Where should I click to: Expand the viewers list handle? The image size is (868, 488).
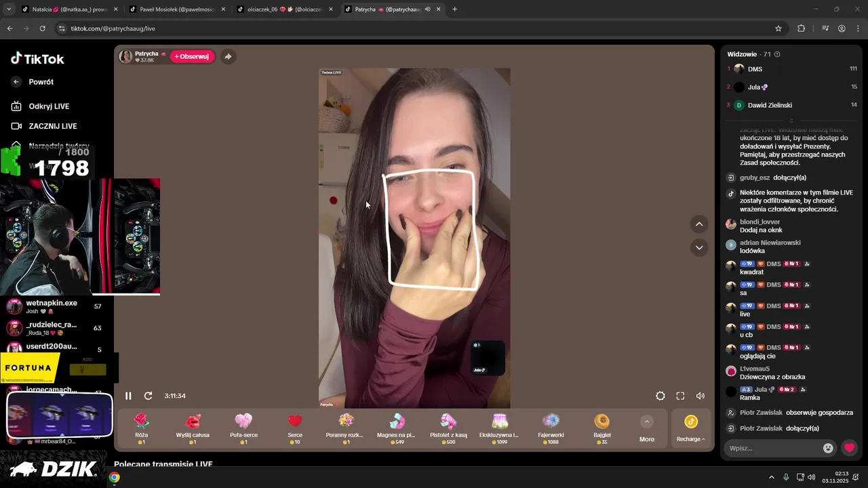(x=791, y=121)
